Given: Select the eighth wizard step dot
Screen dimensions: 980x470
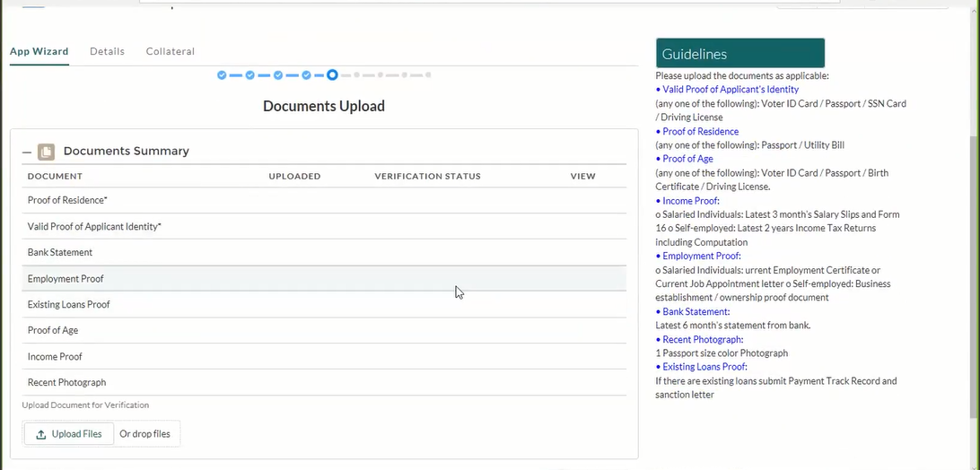Looking at the screenshot, I should (405, 75).
